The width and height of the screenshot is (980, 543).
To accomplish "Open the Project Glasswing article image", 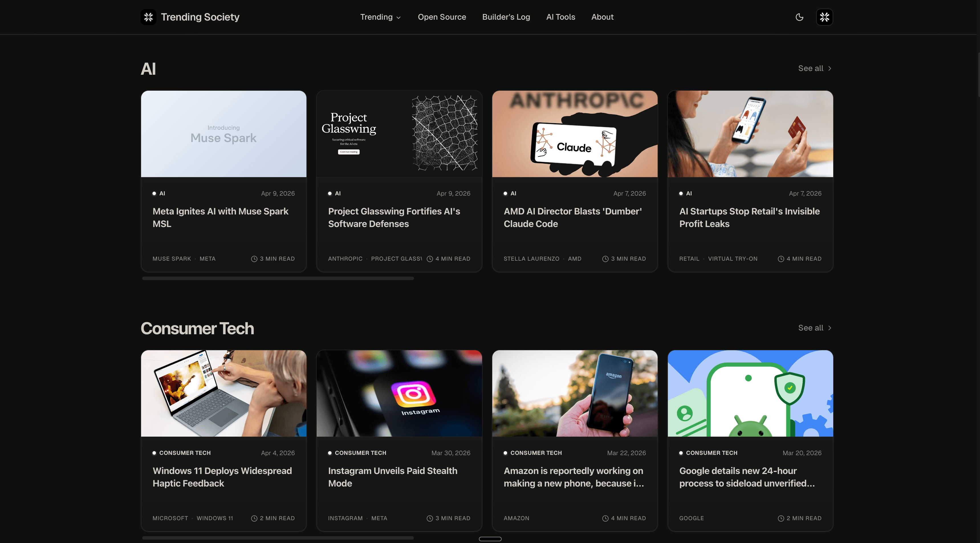I will pos(399,133).
